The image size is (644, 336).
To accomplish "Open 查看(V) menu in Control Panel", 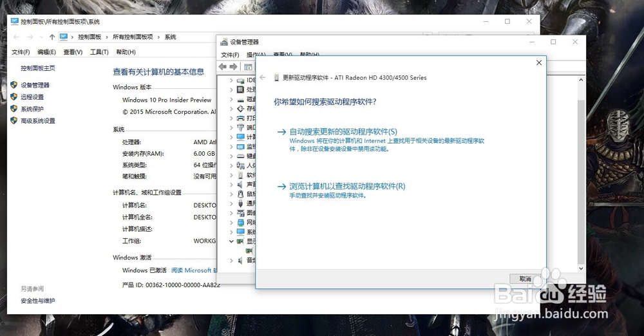I will click(73, 51).
